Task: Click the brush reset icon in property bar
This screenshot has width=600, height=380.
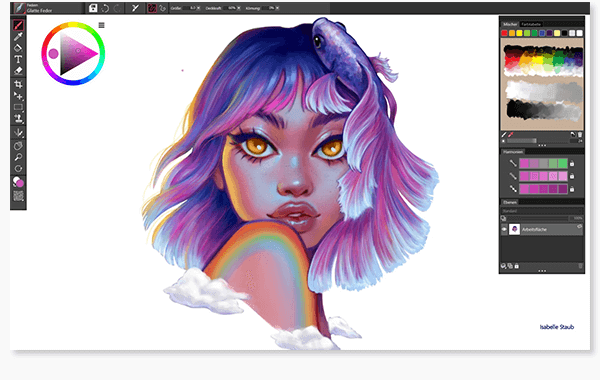Action: click(135, 8)
